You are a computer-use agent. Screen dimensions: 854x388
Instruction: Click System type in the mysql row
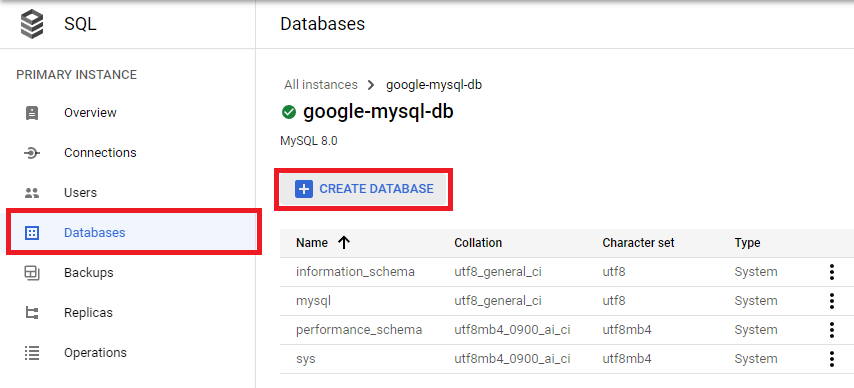[756, 301]
